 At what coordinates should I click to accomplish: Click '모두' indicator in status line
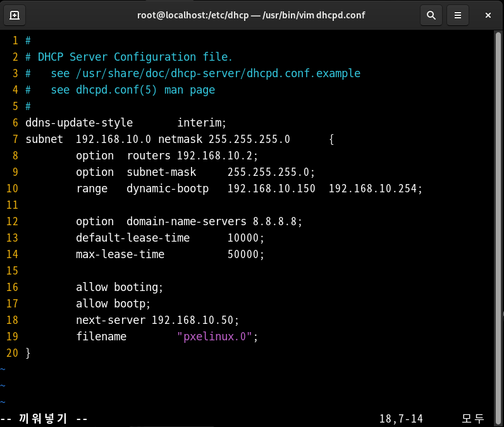pyautogui.click(x=473, y=419)
